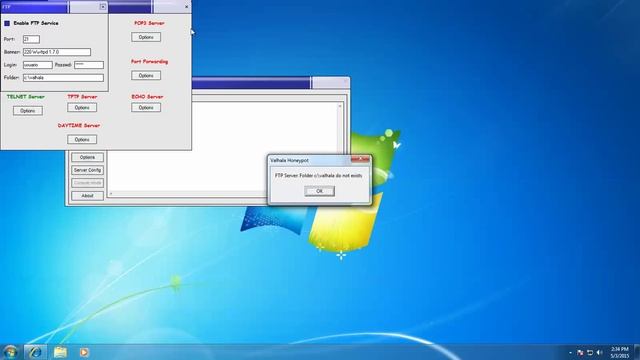Viewport: 640px width, 360px height.
Task: Click the FTP Banner text field
Action: point(57,52)
